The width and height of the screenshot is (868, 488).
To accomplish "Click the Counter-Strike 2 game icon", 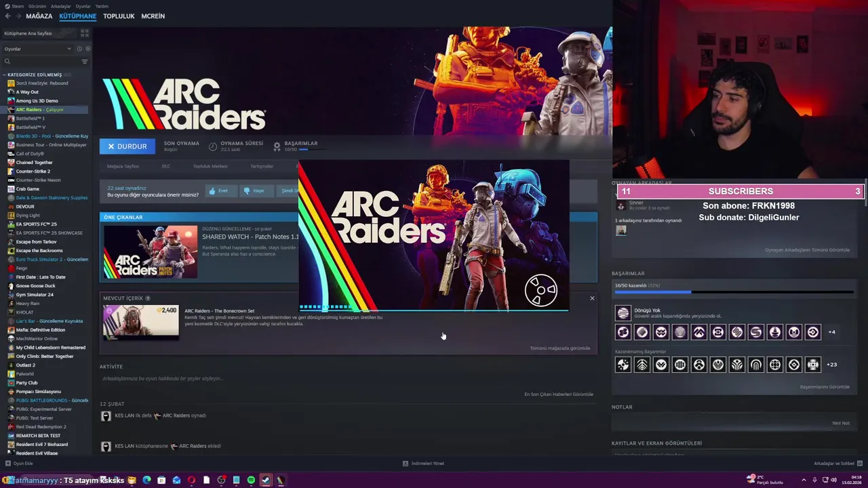I will click(x=11, y=171).
